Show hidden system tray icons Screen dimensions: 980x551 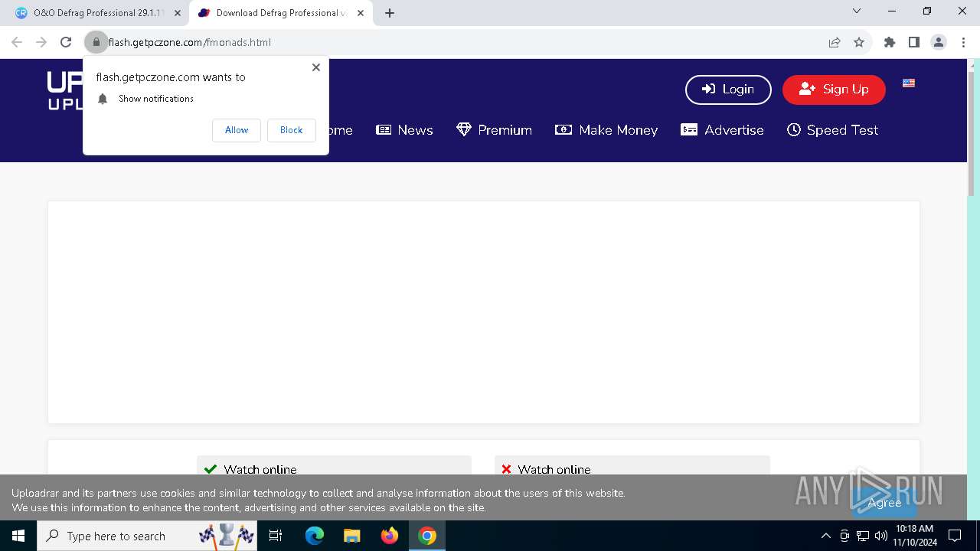(x=825, y=536)
